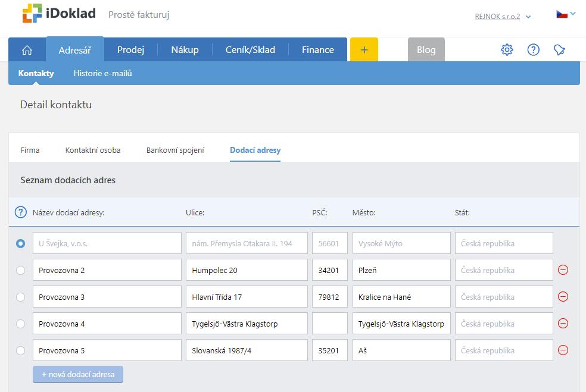
Task: Select the Provozovna 2 radio button
Action: click(x=21, y=270)
